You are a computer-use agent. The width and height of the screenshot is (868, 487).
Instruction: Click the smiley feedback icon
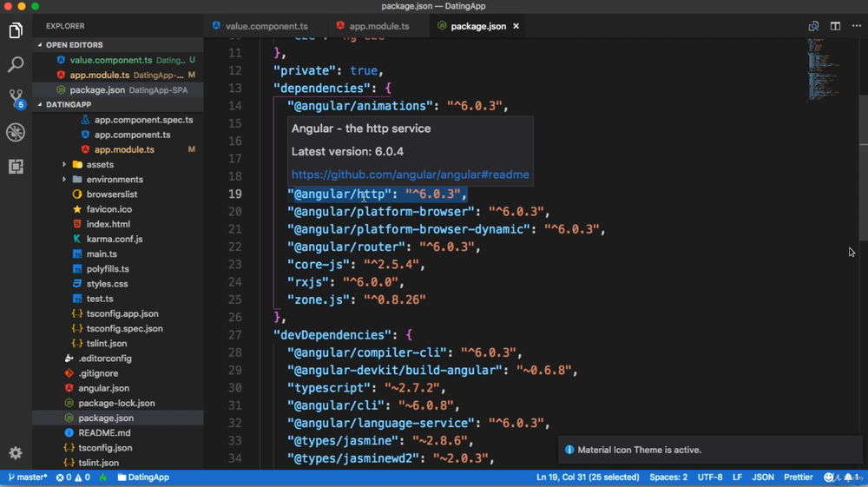(x=829, y=477)
